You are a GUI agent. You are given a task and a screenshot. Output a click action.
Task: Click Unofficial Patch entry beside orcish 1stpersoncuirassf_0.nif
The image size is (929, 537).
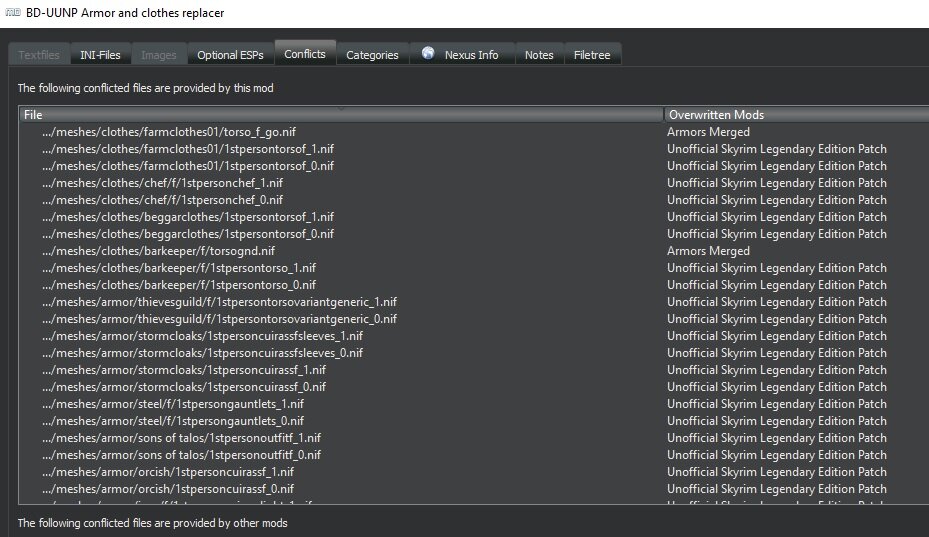pyautogui.click(x=777, y=489)
